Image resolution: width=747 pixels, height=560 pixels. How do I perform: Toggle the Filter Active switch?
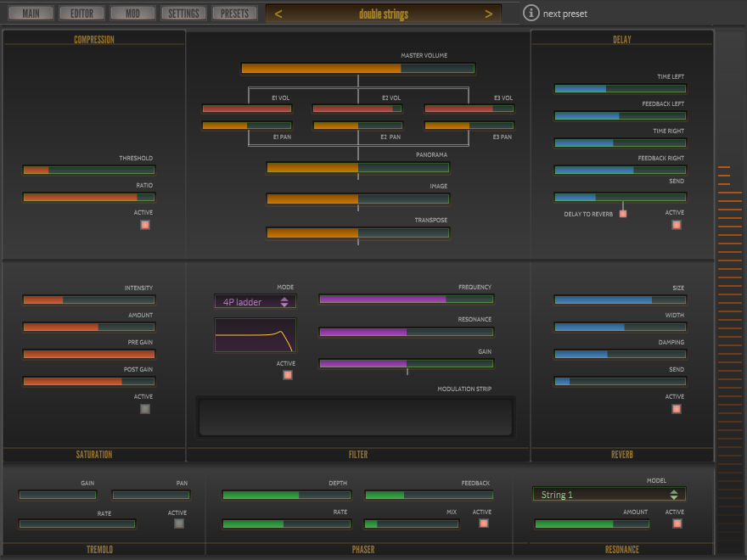tap(288, 375)
